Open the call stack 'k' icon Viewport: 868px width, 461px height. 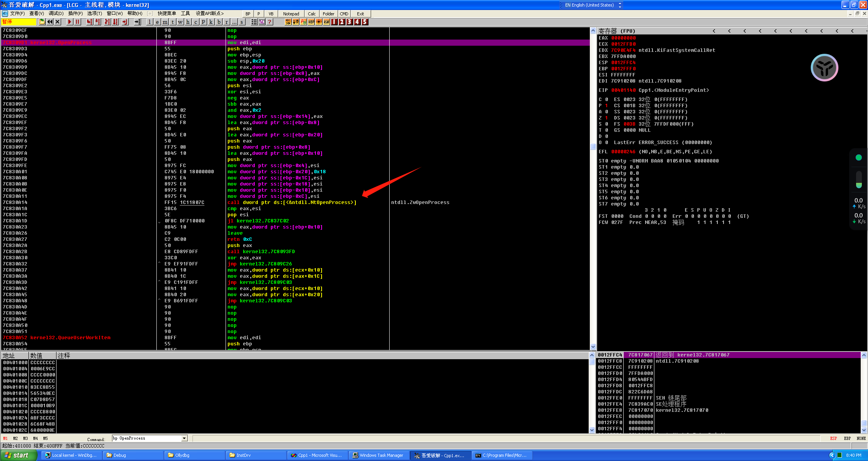click(x=211, y=22)
